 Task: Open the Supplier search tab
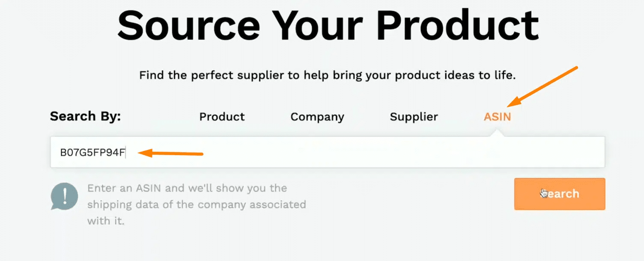tap(414, 117)
